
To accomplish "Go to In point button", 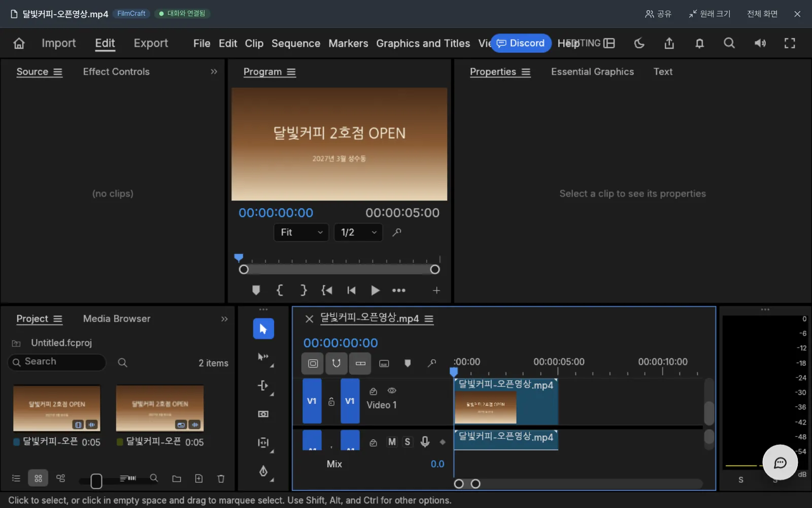I will 327,290.
